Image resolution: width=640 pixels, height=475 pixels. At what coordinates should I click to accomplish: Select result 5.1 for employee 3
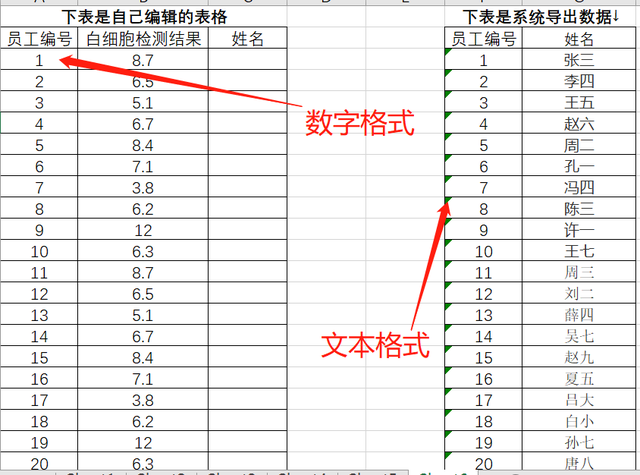pyautogui.click(x=143, y=102)
